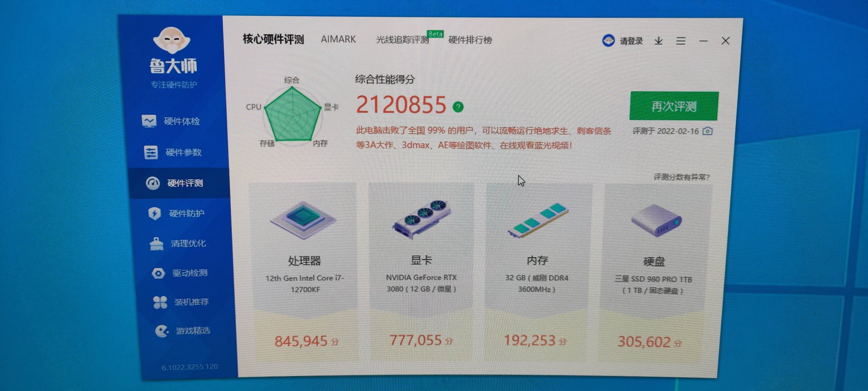Select the 显卡 graphics card score card
Screen dimensions: 868x391
click(421, 272)
